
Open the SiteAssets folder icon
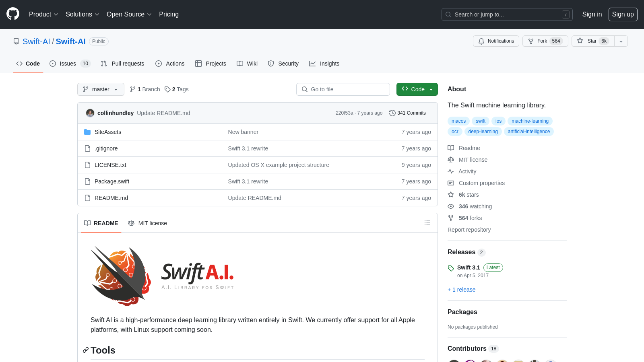(87, 132)
